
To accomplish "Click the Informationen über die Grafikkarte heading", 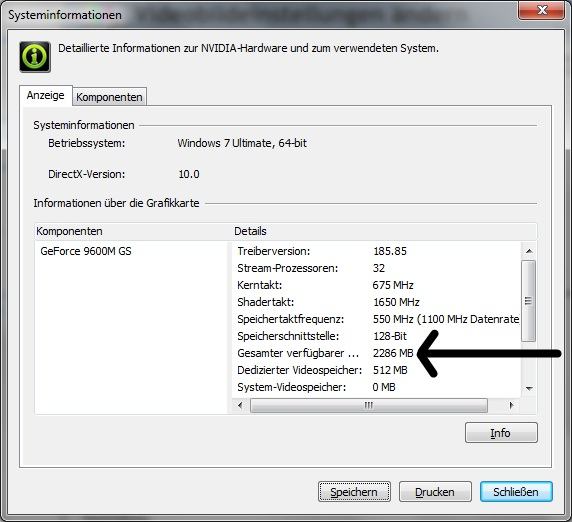I will [x=116, y=203].
